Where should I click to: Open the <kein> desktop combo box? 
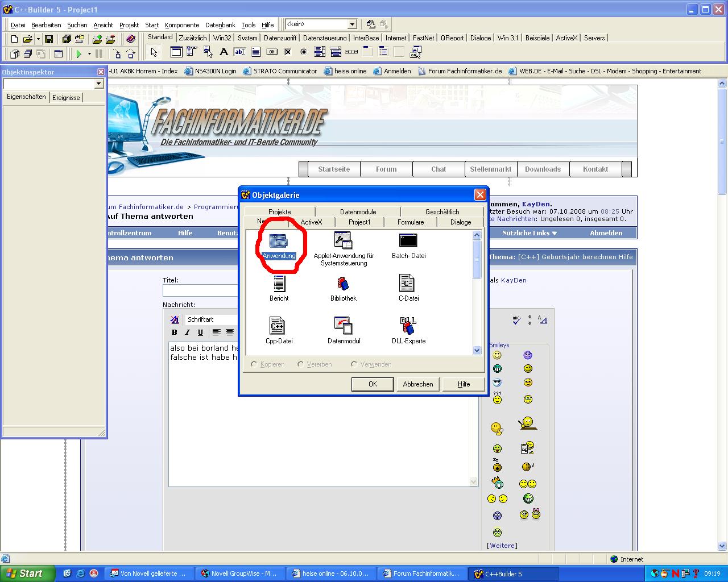pyautogui.click(x=352, y=24)
